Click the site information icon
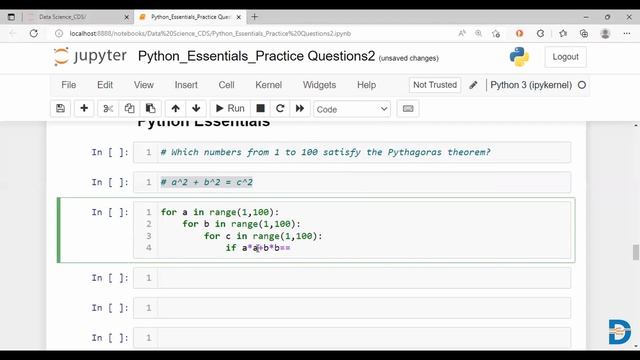Viewport: 640px width, 360px height. point(59,33)
